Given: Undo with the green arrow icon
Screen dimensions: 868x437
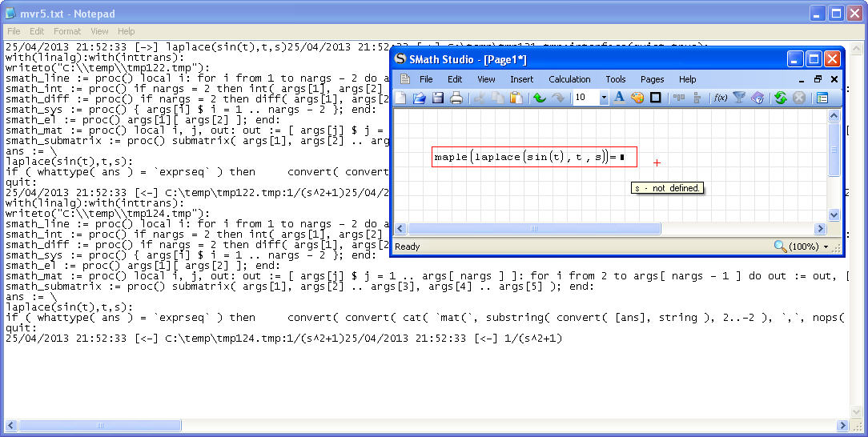Looking at the screenshot, I should point(539,98).
